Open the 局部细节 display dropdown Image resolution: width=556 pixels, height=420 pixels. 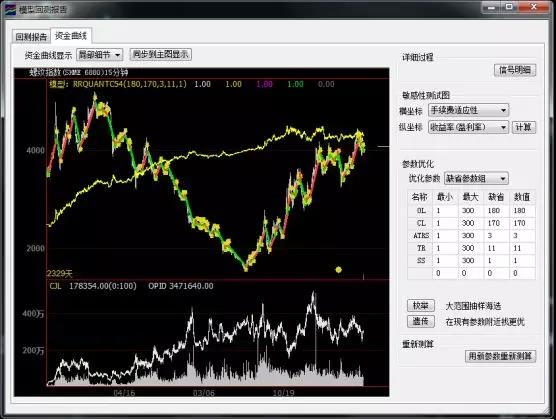click(x=100, y=55)
